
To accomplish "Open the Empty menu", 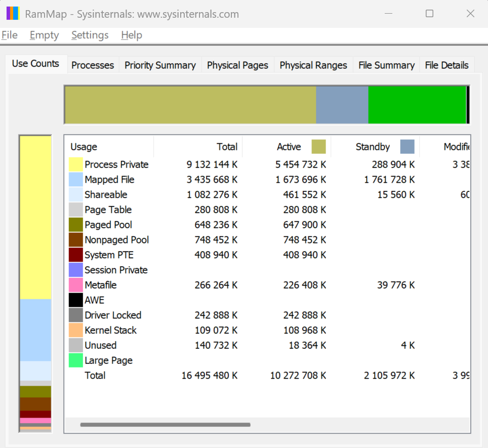I will [x=44, y=35].
